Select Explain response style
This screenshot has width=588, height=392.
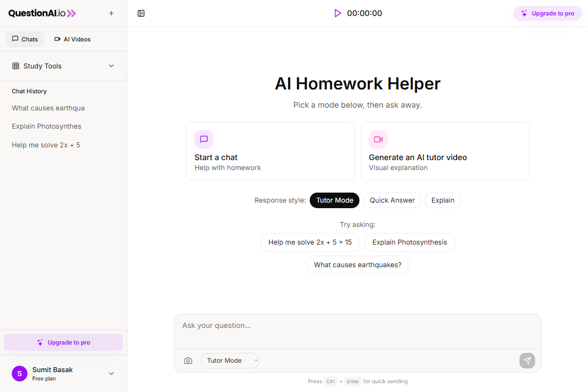tap(443, 200)
